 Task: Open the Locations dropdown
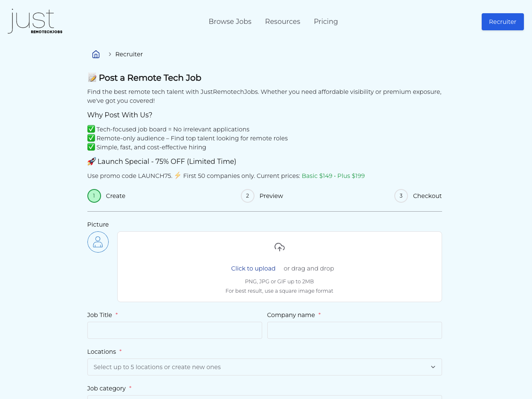(265, 367)
